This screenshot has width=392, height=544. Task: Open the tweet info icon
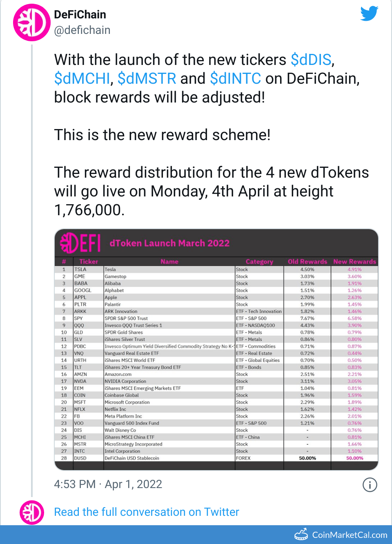pyautogui.click(x=370, y=485)
